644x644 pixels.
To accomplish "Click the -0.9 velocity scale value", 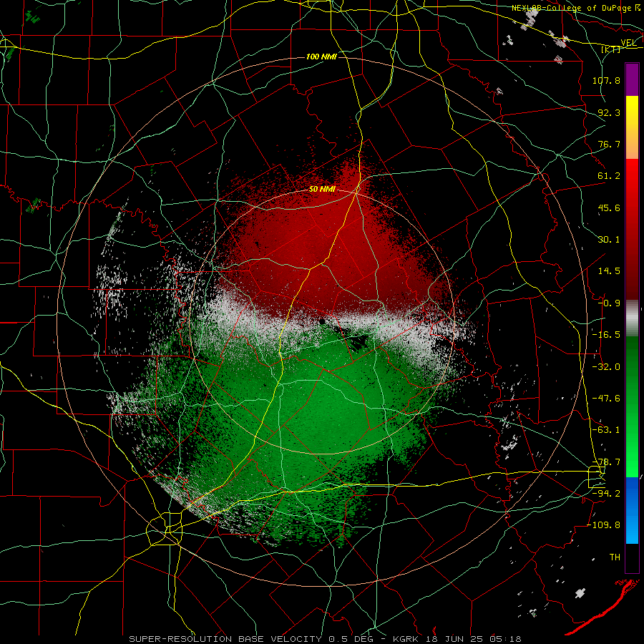I will tap(609, 303).
